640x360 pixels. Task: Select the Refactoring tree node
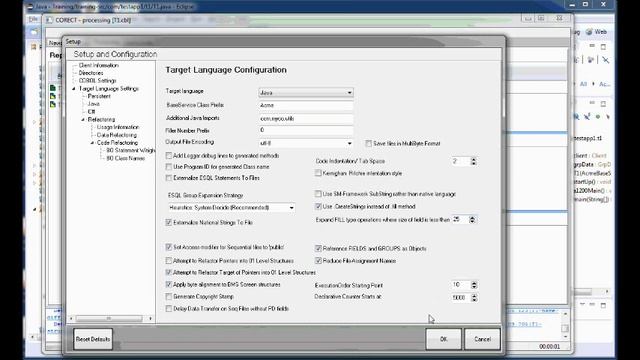101,120
